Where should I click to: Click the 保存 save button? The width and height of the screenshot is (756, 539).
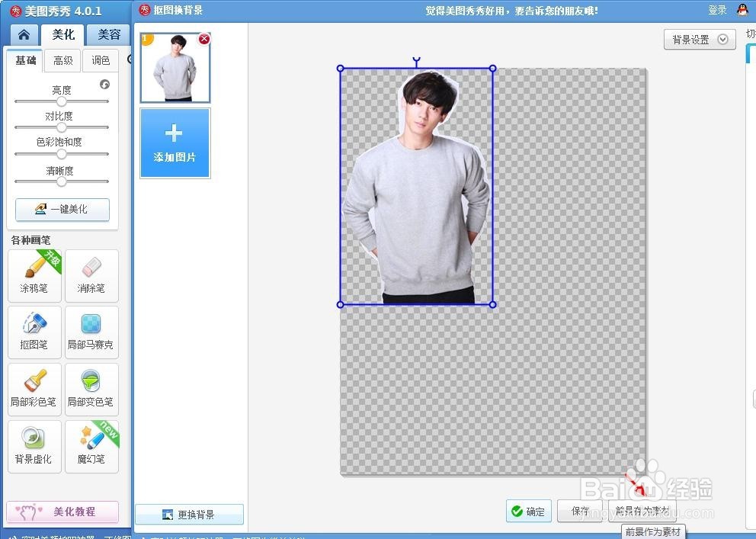click(x=581, y=511)
